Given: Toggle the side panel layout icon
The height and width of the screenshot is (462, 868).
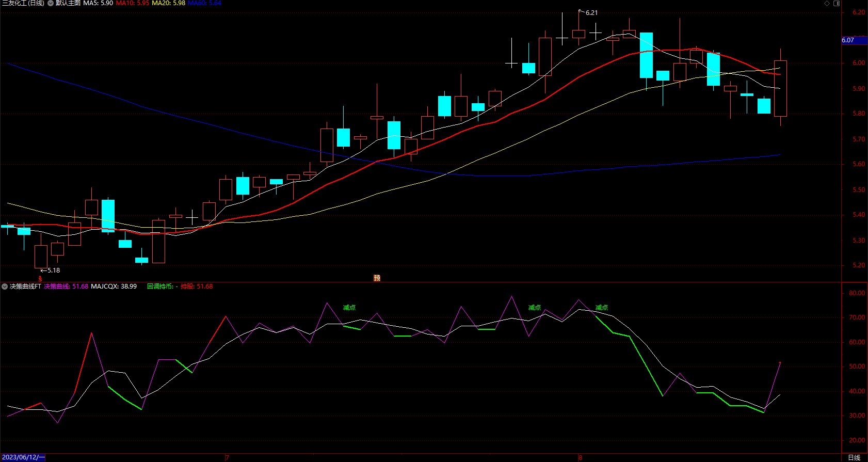Looking at the screenshot, I should (837, 3).
